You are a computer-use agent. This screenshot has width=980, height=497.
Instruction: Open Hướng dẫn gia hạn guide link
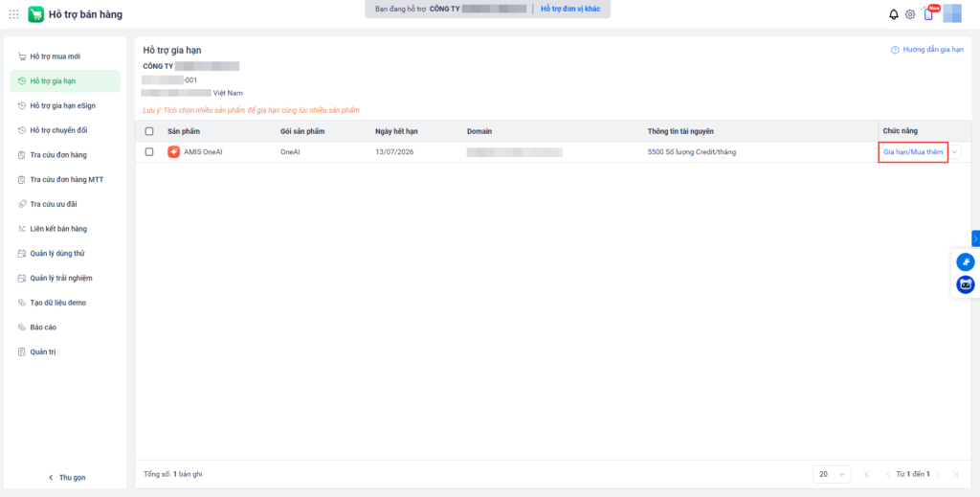point(933,50)
